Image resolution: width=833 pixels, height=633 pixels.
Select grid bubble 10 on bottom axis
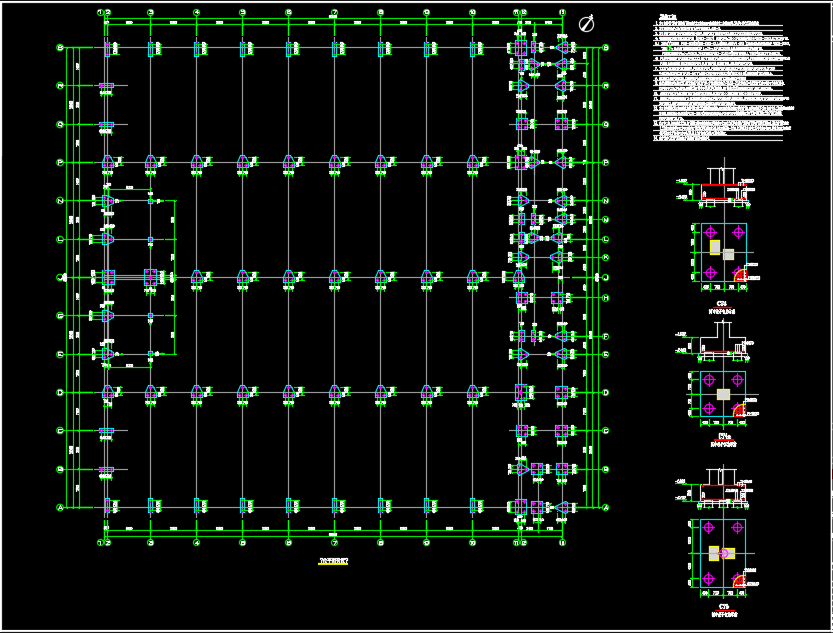click(x=472, y=543)
